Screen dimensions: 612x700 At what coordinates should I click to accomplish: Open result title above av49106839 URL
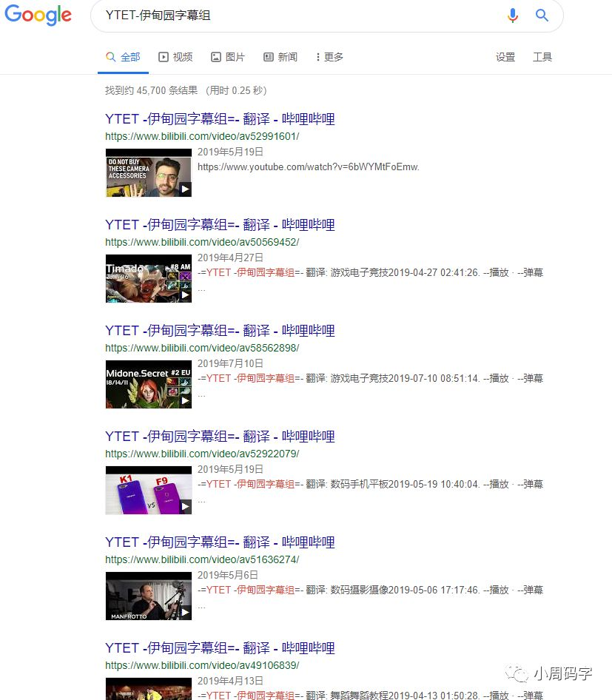[220, 648]
